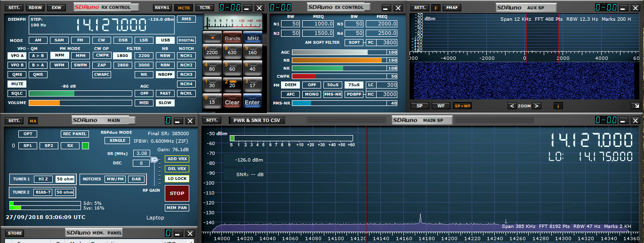
Task: Open the MEM PAN button
Action: 177,208
